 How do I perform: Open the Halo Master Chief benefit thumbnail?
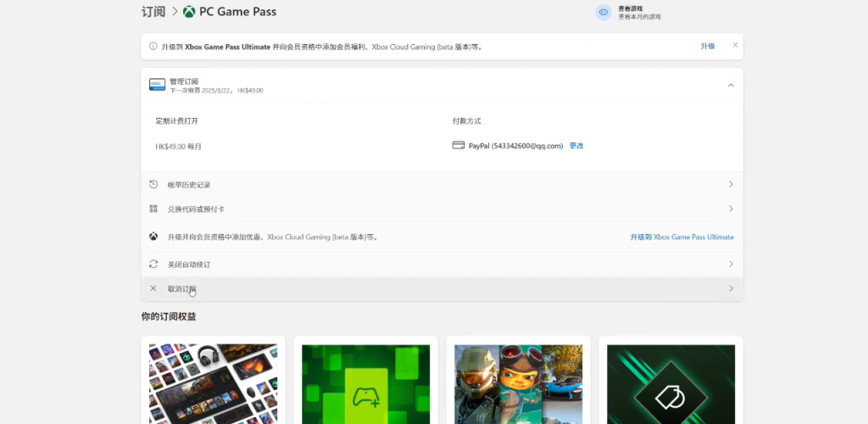coord(518,384)
